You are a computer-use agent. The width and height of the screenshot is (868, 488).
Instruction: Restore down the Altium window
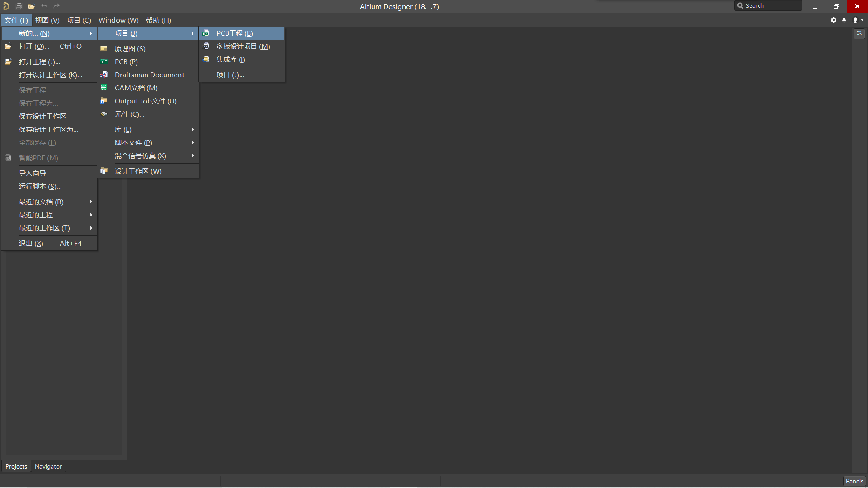tap(836, 6)
